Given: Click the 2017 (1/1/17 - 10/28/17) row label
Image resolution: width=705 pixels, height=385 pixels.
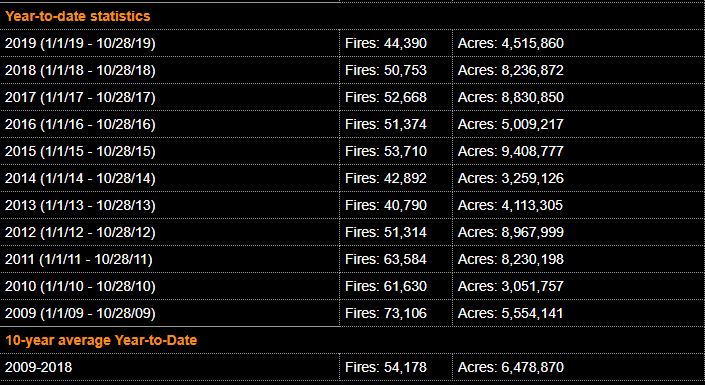Looking at the screenshot, I should point(80,97).
